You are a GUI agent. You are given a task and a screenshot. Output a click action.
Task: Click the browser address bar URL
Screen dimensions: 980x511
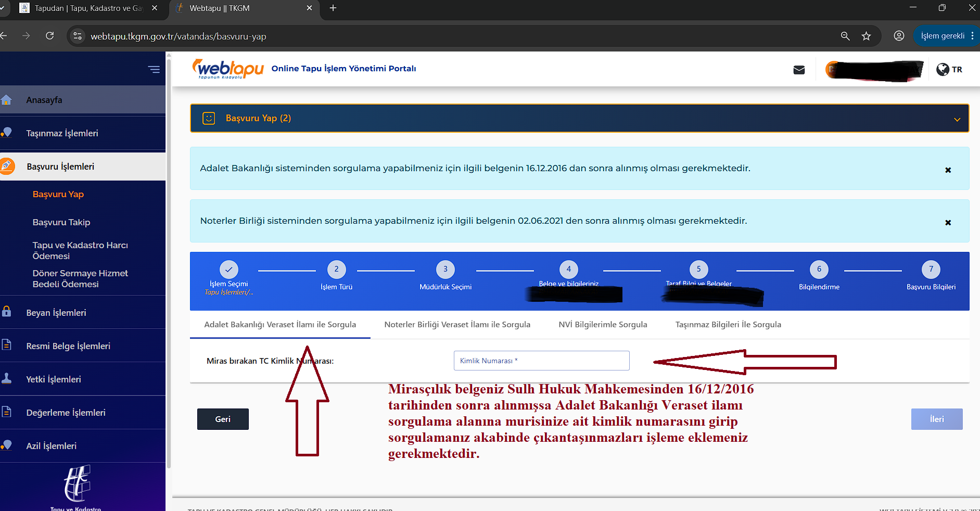(179, 36)
